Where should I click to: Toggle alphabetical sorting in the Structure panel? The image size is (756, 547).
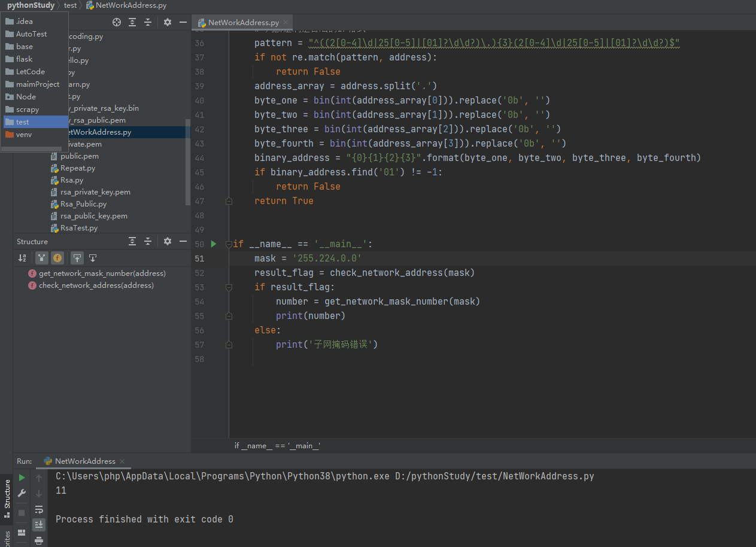point(23,257)
